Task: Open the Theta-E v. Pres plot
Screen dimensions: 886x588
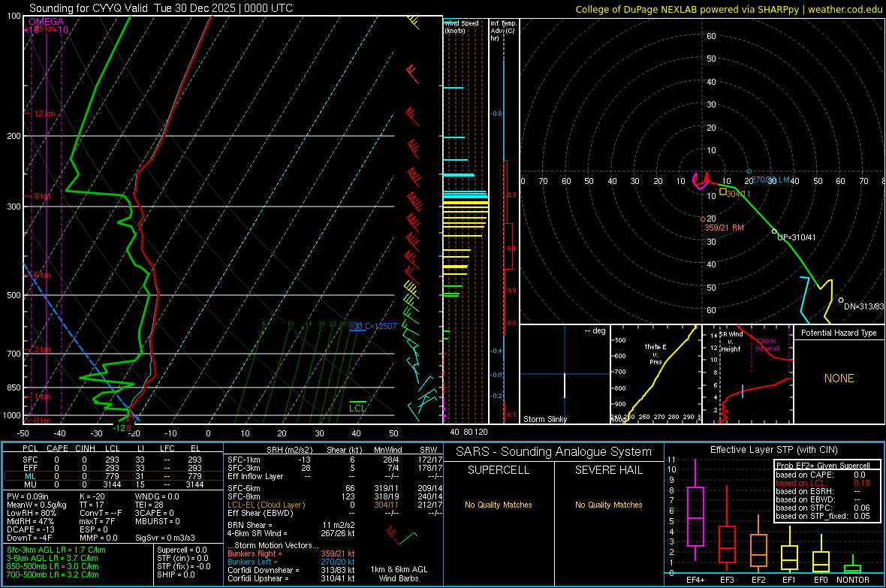Action: pos(655,374)
